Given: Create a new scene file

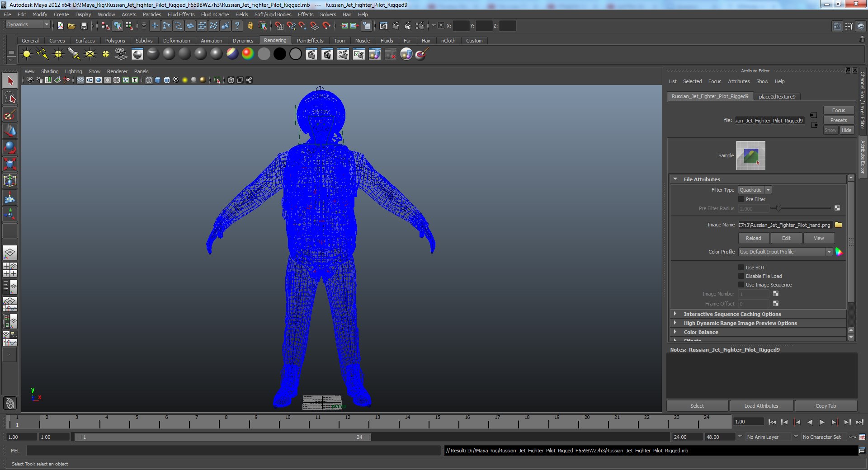Looking at the screenshot, I should tap(60, 26).
